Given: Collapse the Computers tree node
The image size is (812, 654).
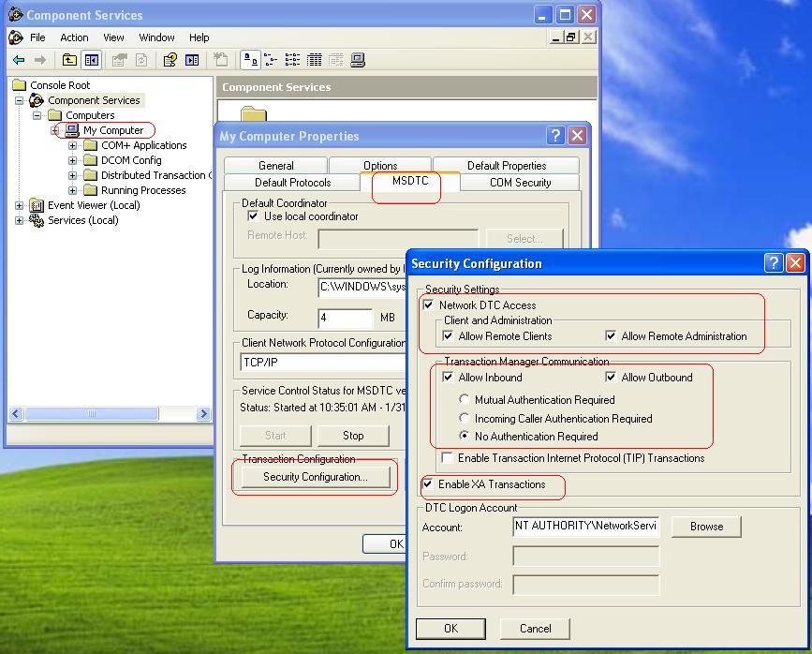Looking at the screenshot, I should tap(37, 115).
